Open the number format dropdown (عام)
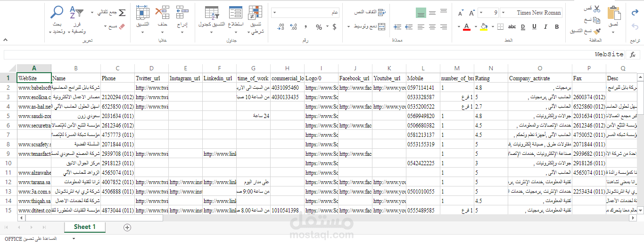 [x=305, y=13]
